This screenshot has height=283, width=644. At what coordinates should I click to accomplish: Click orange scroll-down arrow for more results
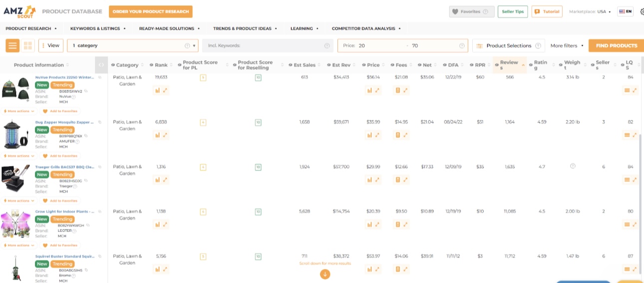(x=325, y=273)
